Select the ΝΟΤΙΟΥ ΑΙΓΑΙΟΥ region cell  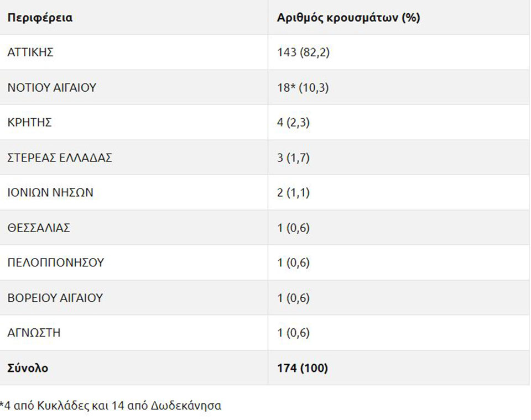click(x=52, y=87)
